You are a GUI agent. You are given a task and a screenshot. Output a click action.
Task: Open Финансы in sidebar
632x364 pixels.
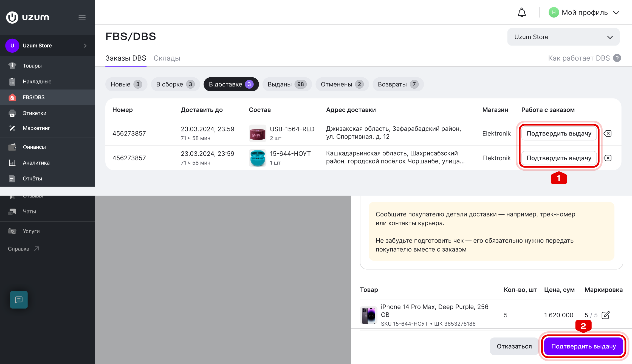(47, 147)
